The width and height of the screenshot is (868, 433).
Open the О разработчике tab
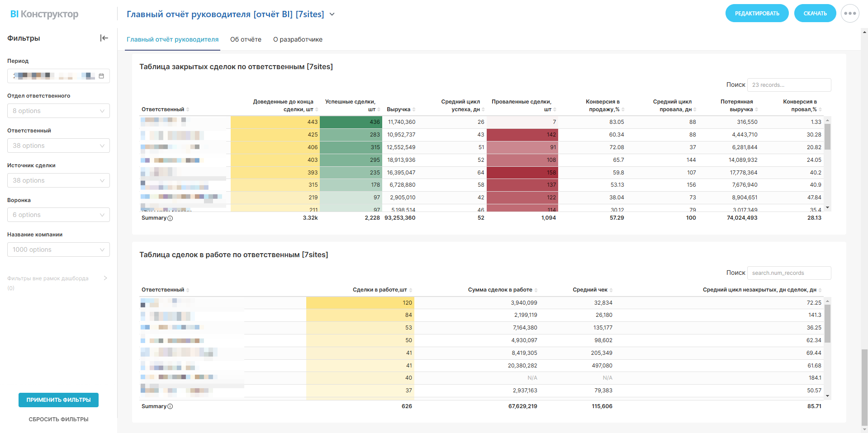click(298, 40)
